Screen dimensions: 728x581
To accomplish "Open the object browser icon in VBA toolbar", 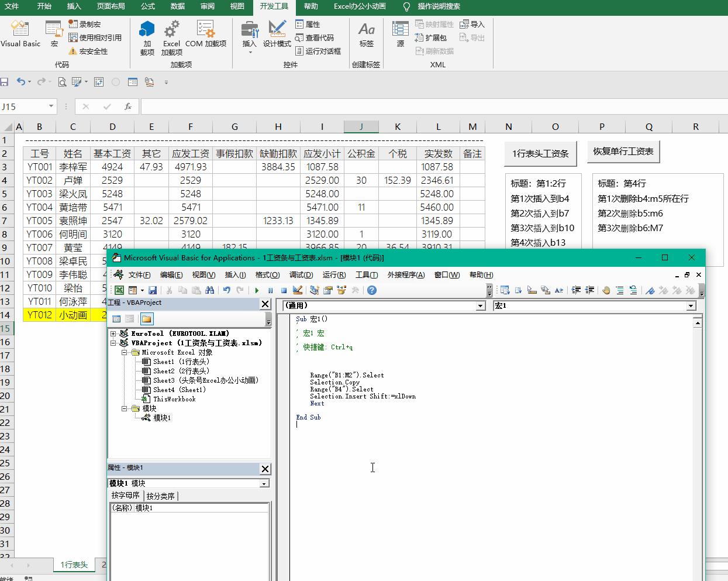I will point(341,290).
